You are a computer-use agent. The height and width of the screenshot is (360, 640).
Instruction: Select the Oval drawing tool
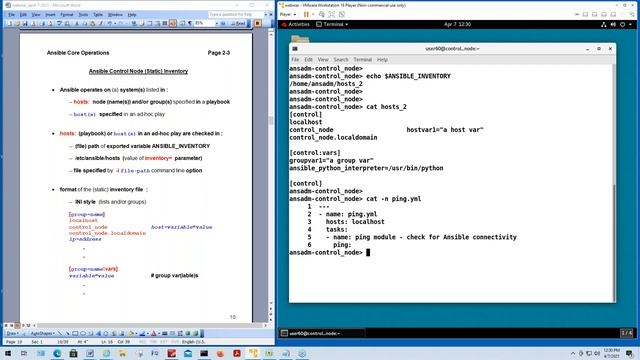point(83,333)
